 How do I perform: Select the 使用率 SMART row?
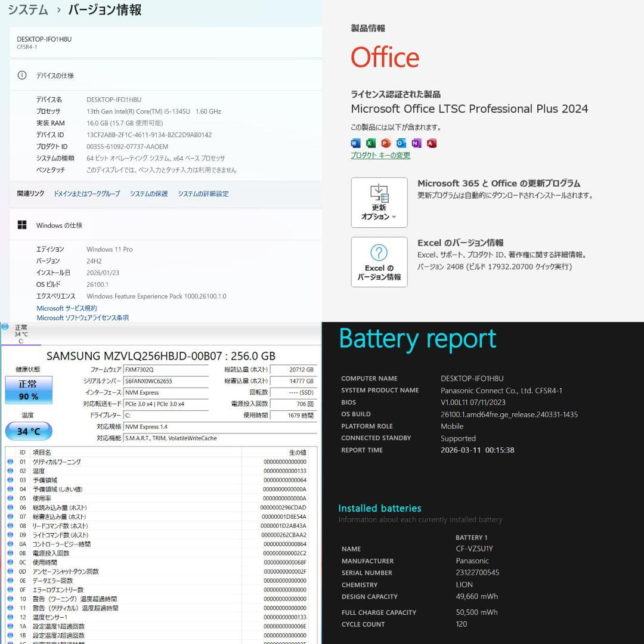[157, 498]
